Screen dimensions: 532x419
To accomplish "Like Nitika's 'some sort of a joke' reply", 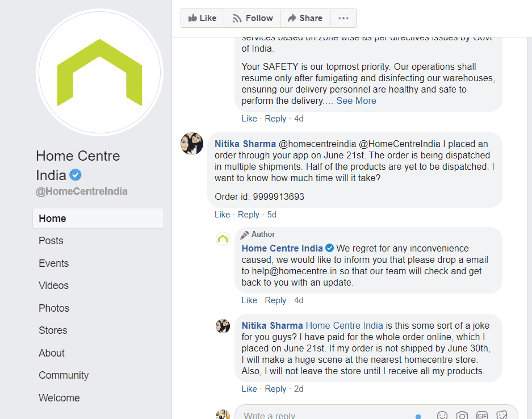I will tap(249, 389).
